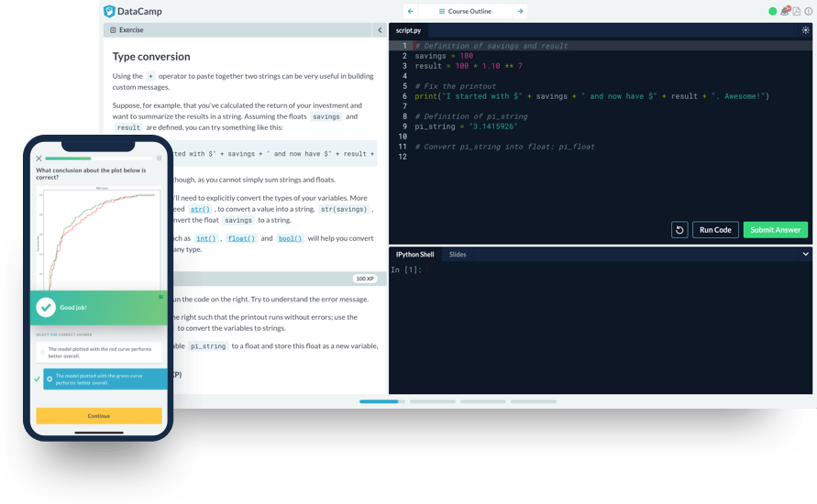Click the Exercise panel header icon
The image size is (817, 504).
point(113,30)
